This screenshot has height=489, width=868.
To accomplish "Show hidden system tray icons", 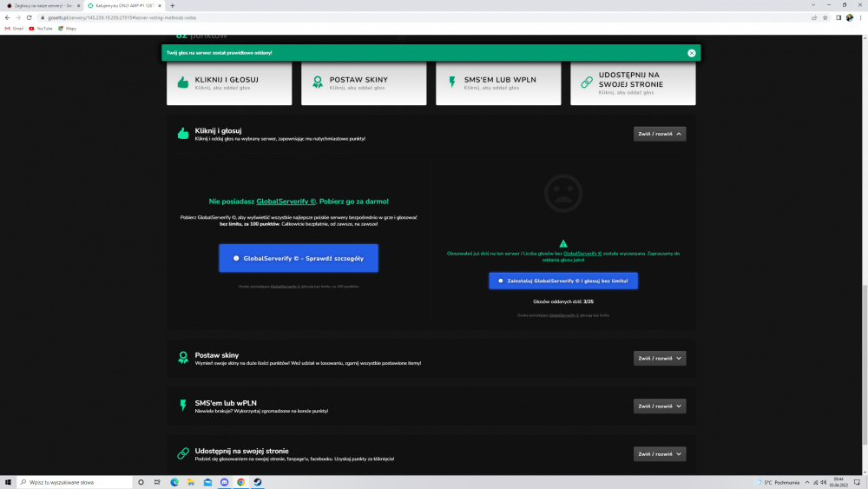I will click(807, 482).
